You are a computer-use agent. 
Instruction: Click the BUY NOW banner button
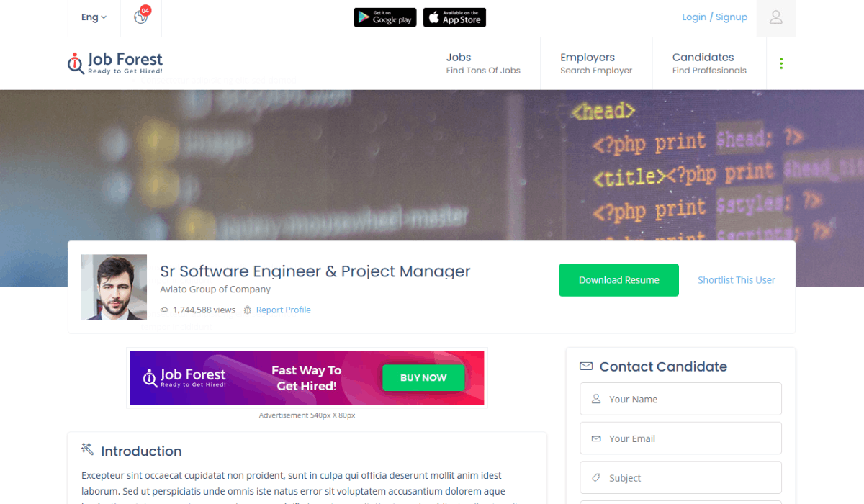coord(423,377)
